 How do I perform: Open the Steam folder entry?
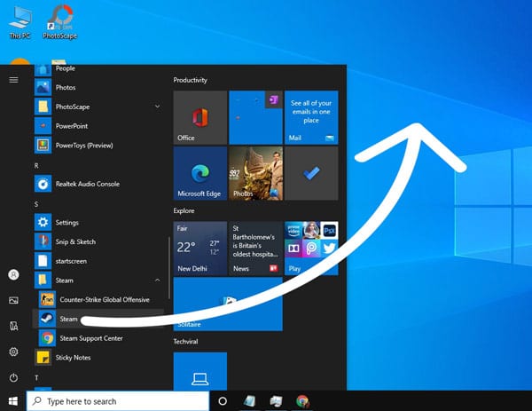(x=98, y=281)
